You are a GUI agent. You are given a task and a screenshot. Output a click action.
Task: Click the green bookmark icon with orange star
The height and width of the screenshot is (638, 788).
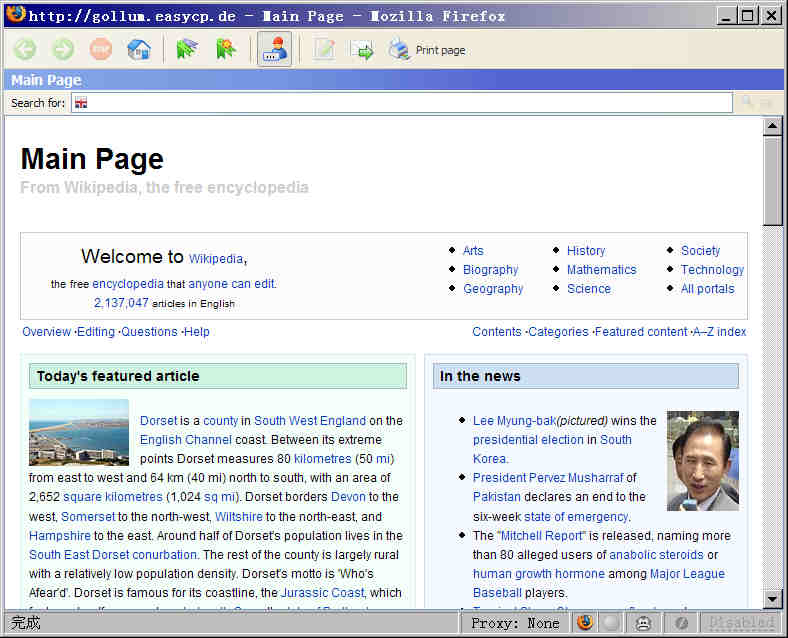[x=225, y=49]
